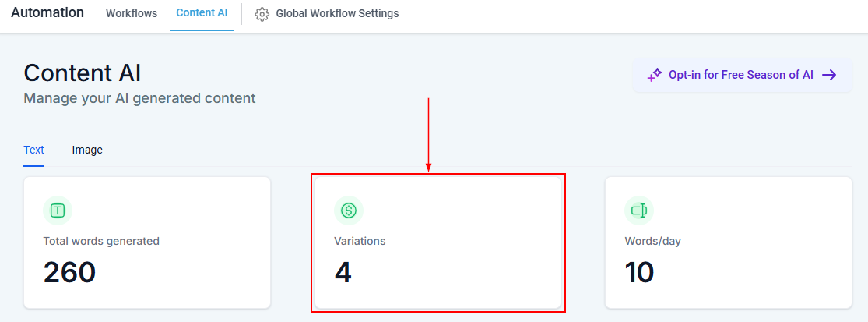This screenshot has width=868, height=322.
Task: Click the Global Workflow Settings gear icon
Action: point(262,14)
